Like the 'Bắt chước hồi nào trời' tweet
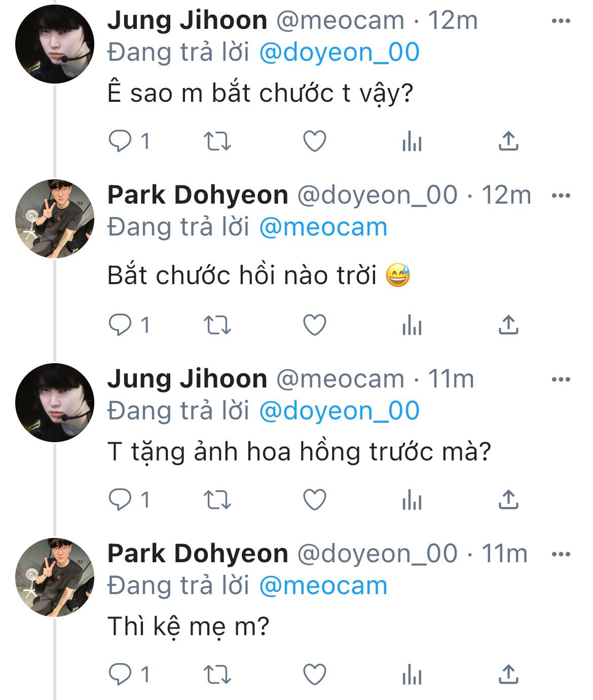This screenshot has height=700, width=593. point(314,325)
